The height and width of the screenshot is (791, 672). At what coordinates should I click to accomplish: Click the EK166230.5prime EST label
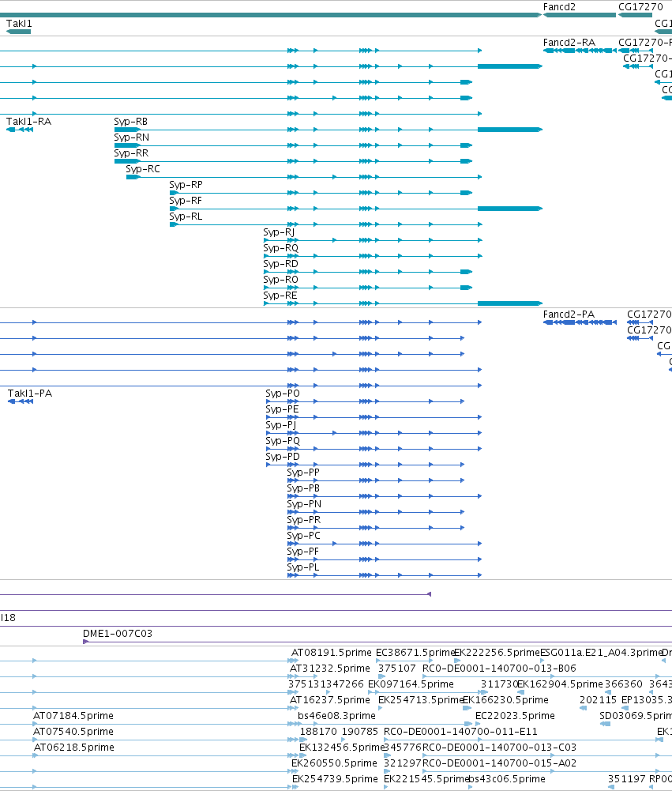coord(505,699)
